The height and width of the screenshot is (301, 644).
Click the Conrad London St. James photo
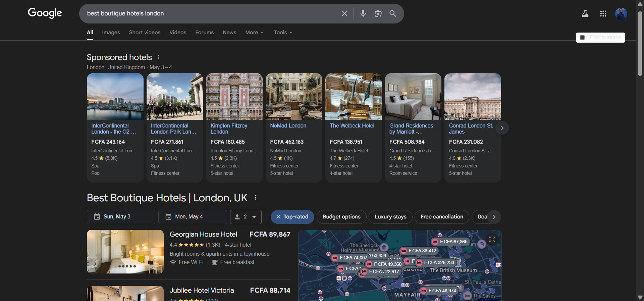click(x=473, y=97)
